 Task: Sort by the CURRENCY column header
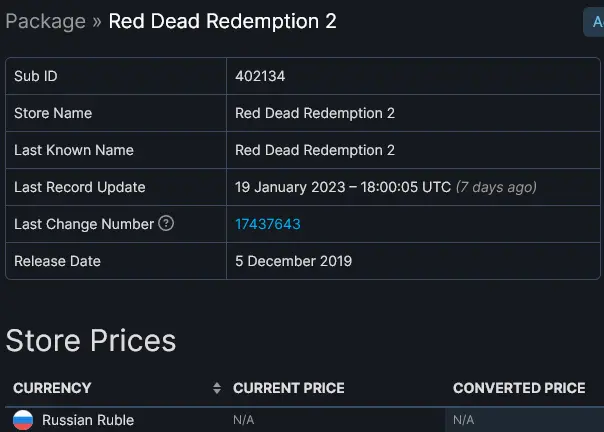coord(52,388)
